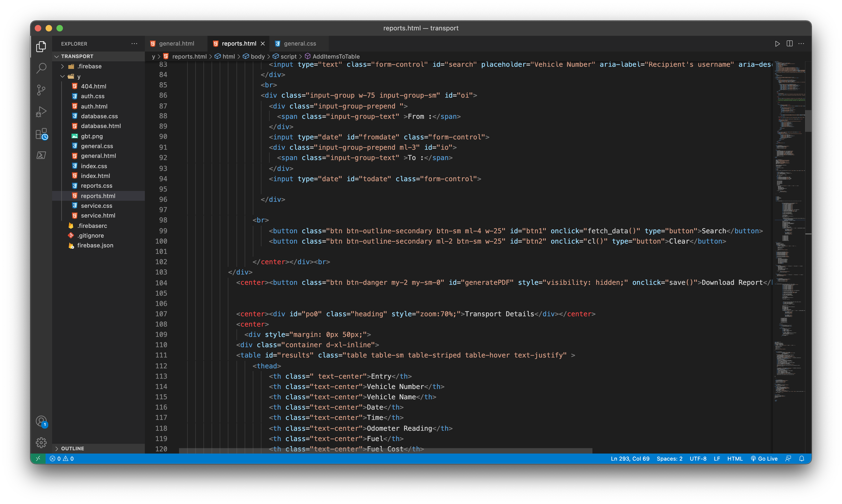842x504 pixels.
Task: Open auth.html in explorer
Action: tap(98, 106)
